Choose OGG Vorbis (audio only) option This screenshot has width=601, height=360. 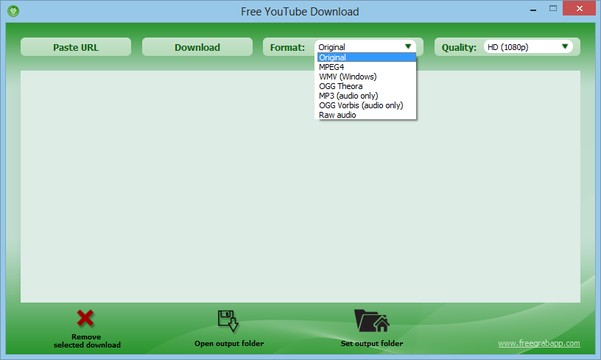tap(366, 105)
